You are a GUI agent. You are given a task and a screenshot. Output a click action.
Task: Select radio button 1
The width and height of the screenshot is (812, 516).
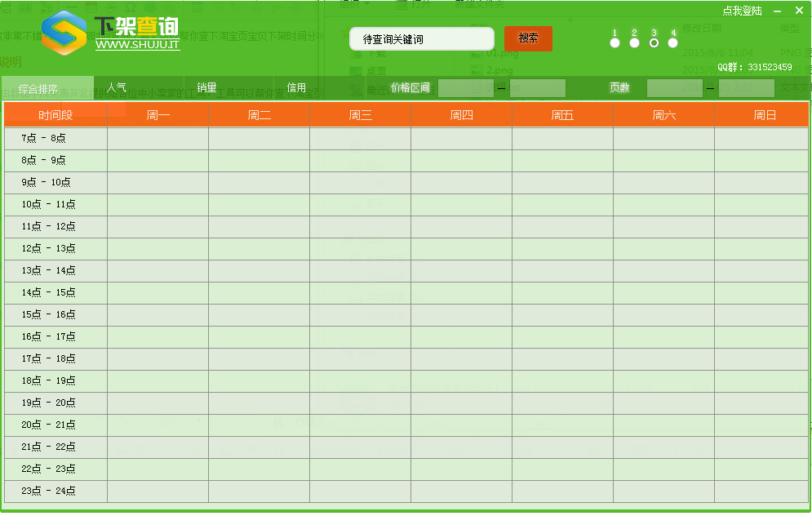click(x=615, y=42)
